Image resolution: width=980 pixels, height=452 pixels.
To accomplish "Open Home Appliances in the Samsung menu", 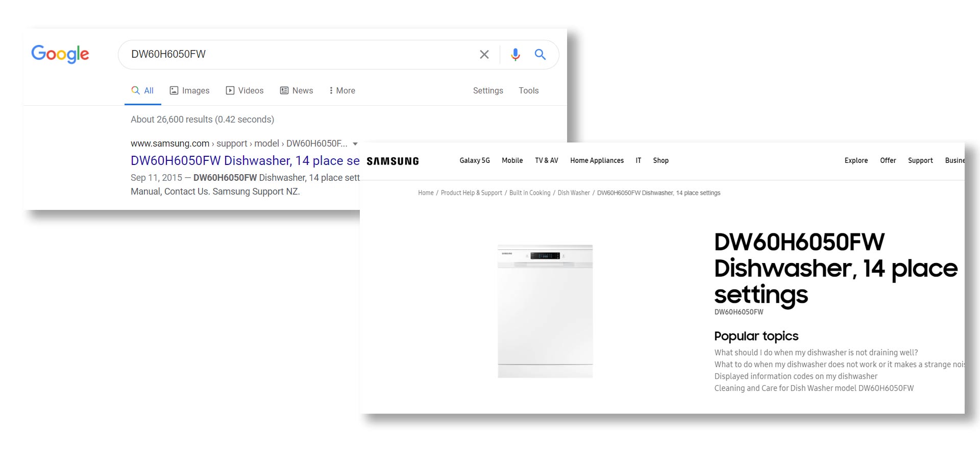I will (x=597, y=160).
